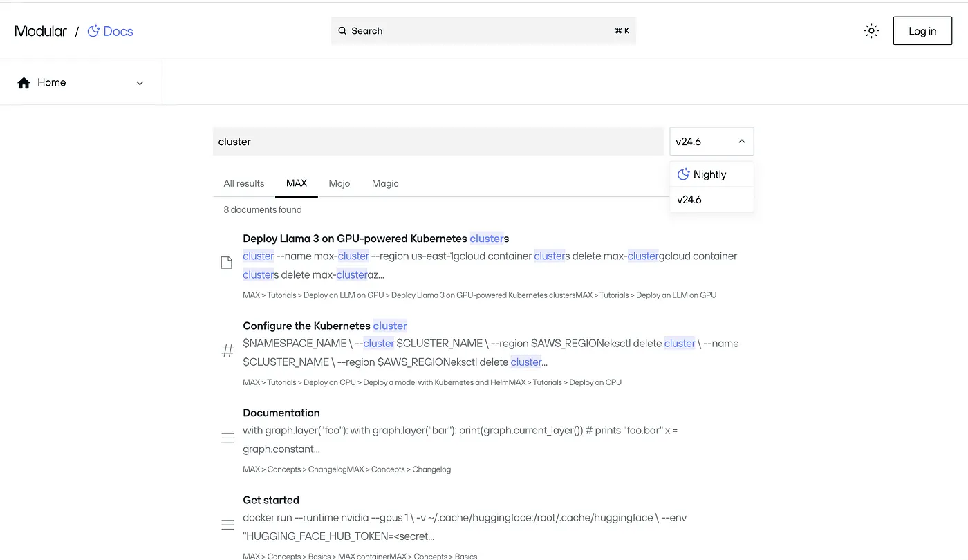
Task: Click the docker run snippet text
Action: [x=465, y=527]
